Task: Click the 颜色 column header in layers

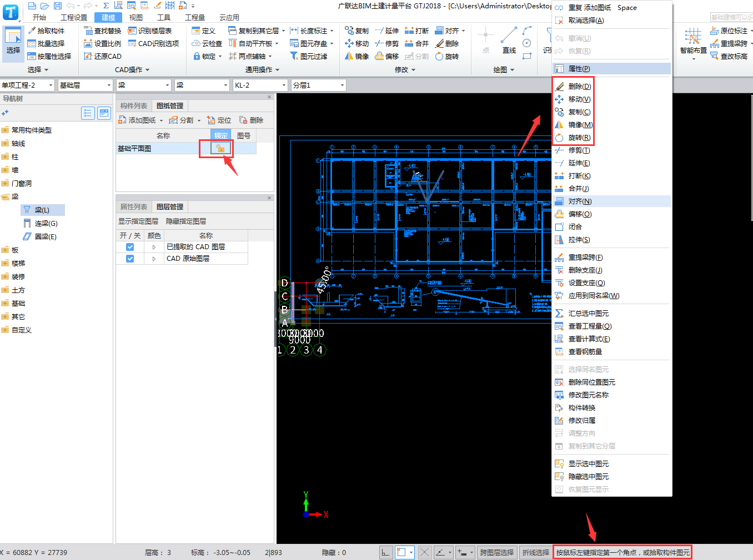Action: click(x=154, y=235)
